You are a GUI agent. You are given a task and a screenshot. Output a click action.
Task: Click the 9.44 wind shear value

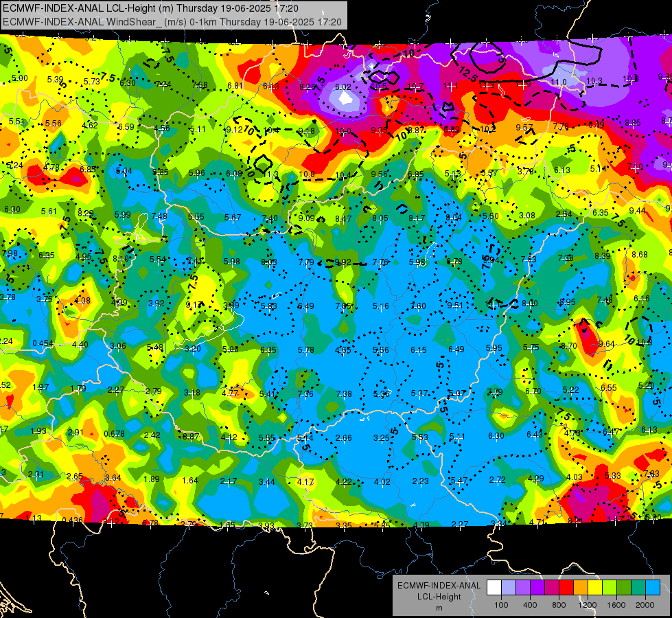click(x=637, y=211)
